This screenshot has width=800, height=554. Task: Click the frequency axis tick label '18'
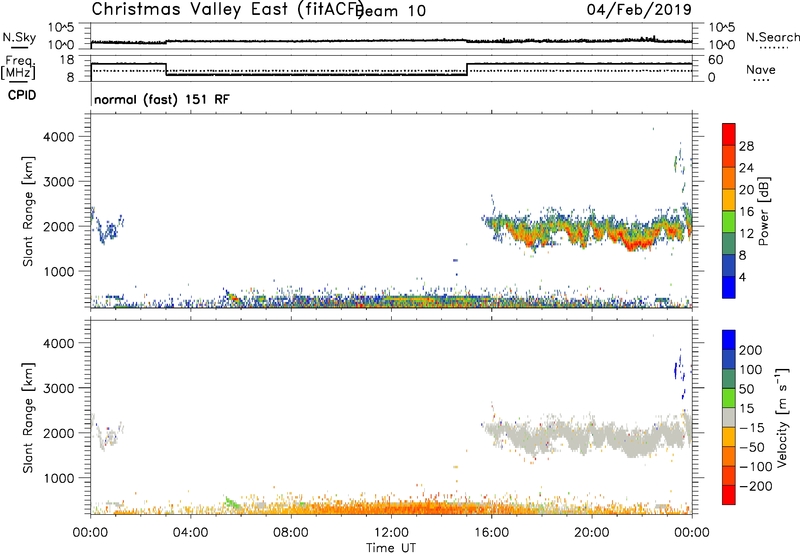coord(67,60)
